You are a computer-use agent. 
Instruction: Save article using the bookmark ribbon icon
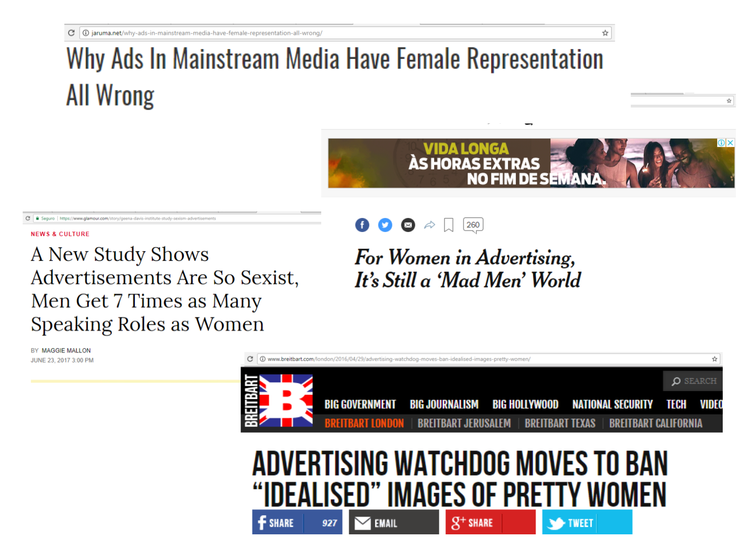(x=449, y=225)
